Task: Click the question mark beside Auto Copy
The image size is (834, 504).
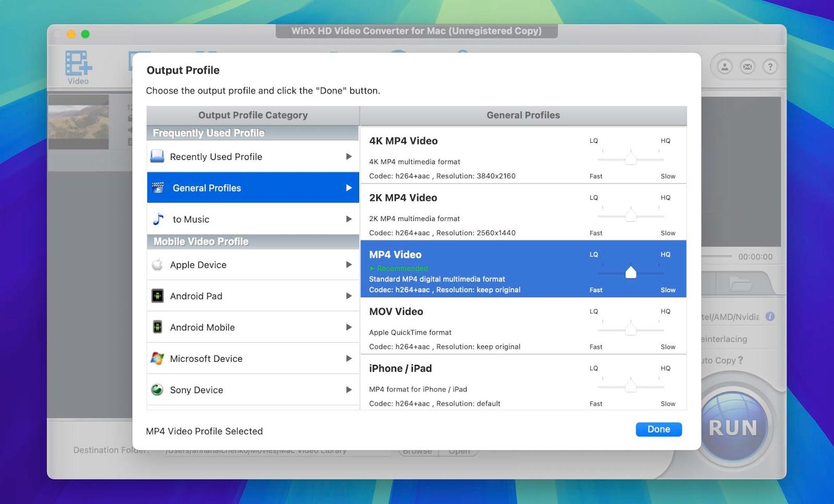Action: pos(741,360)
